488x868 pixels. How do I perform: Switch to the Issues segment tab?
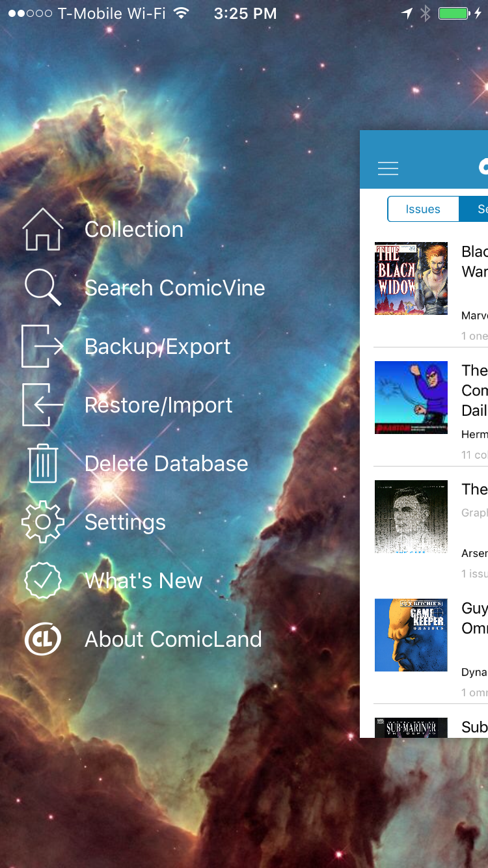coord(423,209)
